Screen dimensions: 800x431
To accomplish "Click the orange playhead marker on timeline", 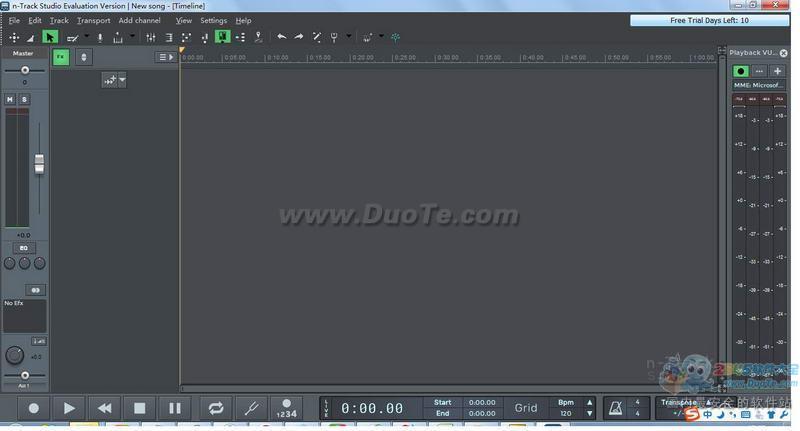I will pyautogui.click(x=181, y=50).
